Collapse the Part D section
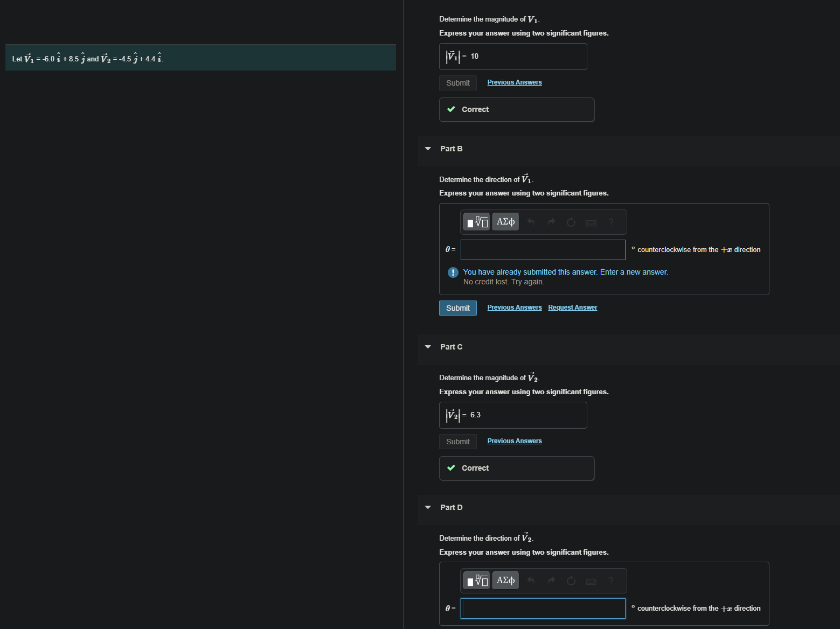840x629 pixels. point(428,507)
